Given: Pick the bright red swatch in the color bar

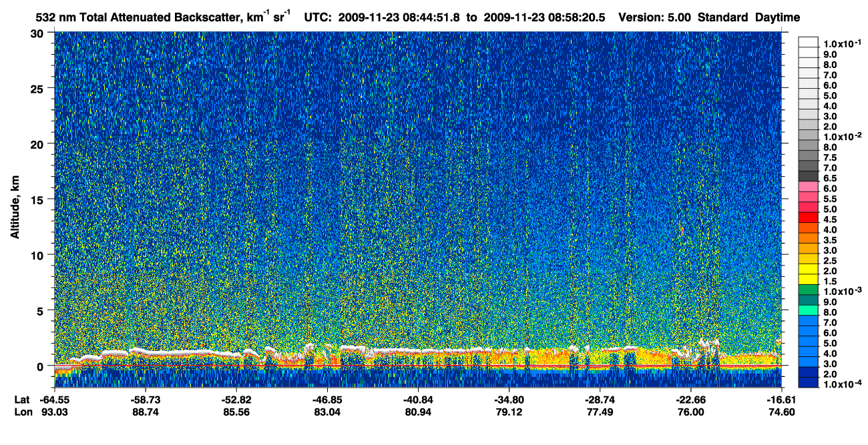Looking at the screenshot, I should pos(809,217).
